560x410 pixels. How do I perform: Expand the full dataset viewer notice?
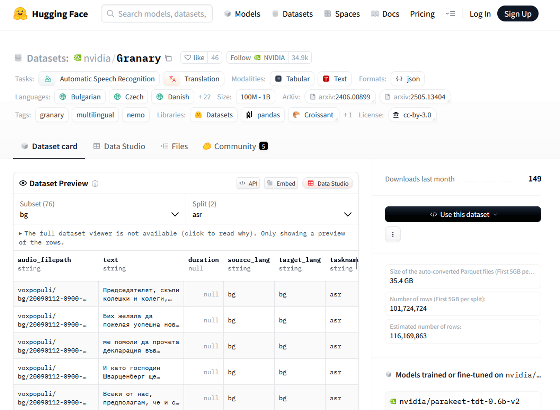point(182,238)
